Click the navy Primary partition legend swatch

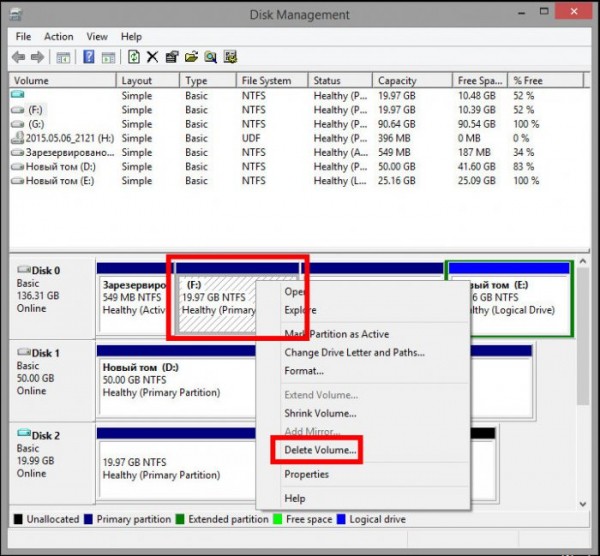[x=88, y=519]
